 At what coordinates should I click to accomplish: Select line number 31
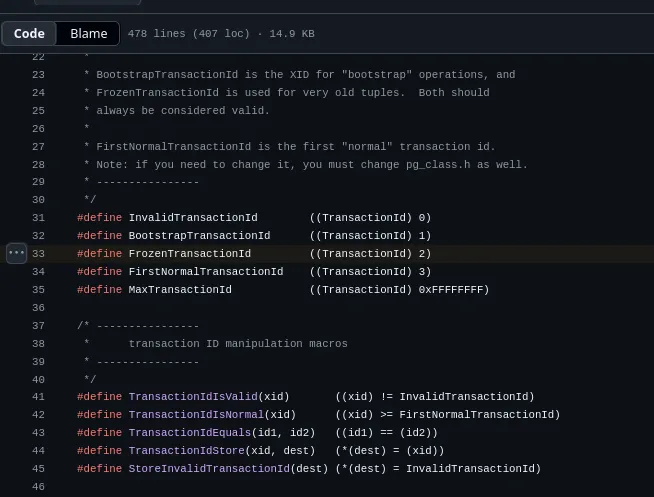point(38,218)
